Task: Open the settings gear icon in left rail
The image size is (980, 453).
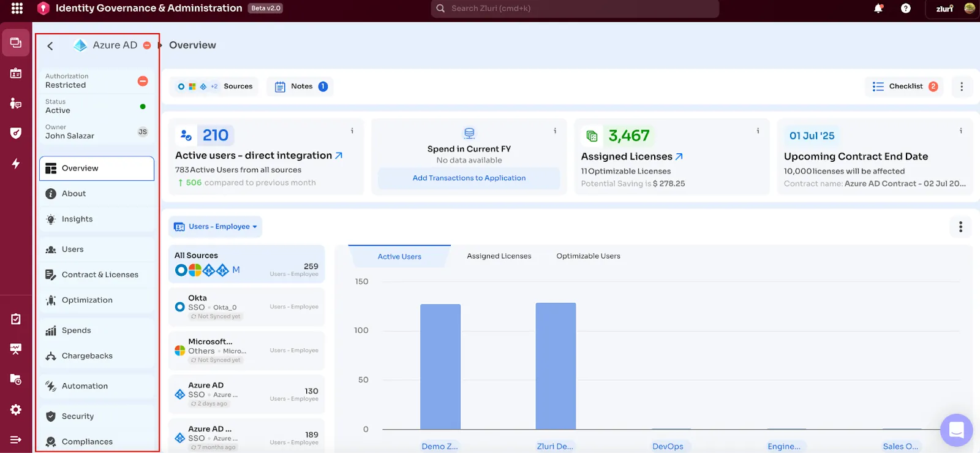Action: [16, 409]
